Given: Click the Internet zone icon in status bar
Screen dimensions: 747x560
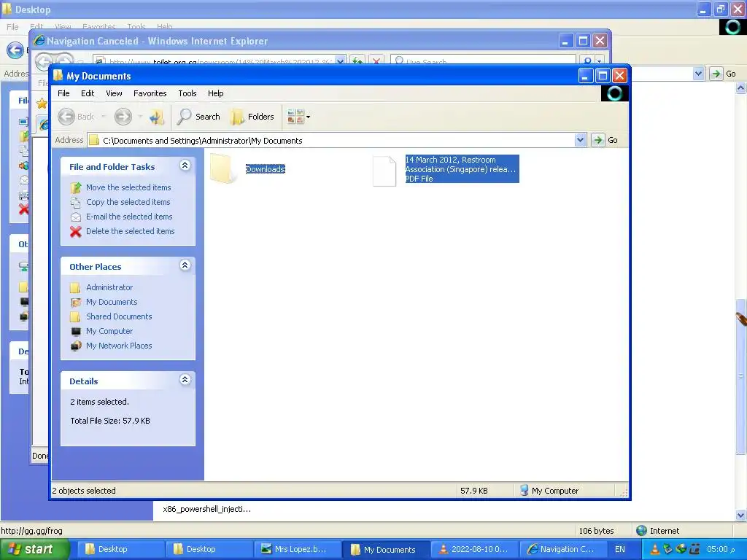Looking at the screenshot, I should coord(642,531).
